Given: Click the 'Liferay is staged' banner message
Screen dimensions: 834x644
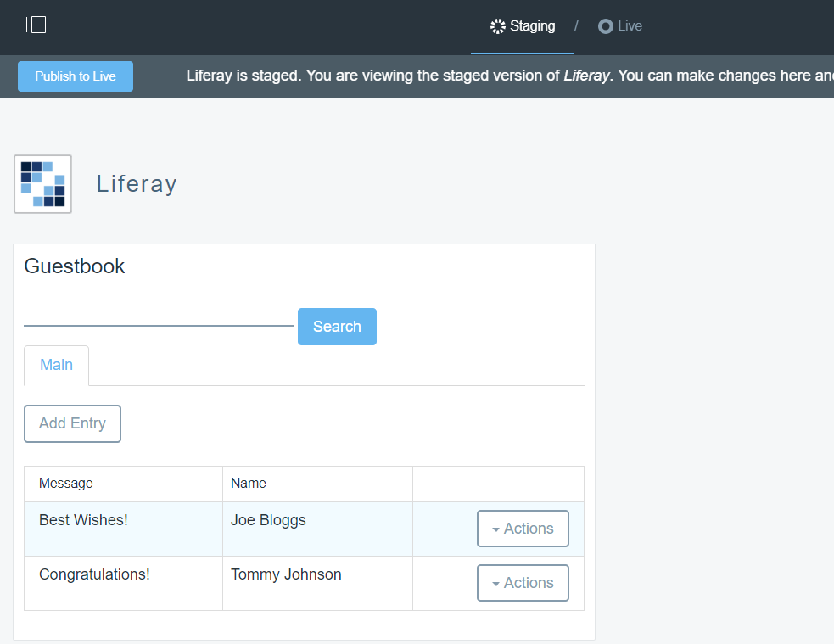Looking at the screenshot, I should coord(510,76).
